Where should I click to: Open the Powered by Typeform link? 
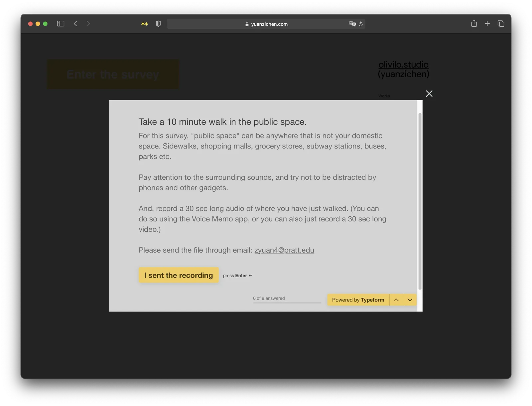[358, 300]
